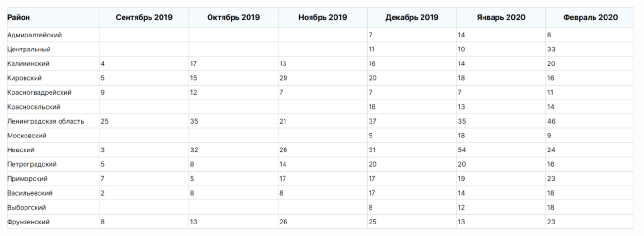
Task: Select the Красногвадрейский district name
Action: coord(39,92)
